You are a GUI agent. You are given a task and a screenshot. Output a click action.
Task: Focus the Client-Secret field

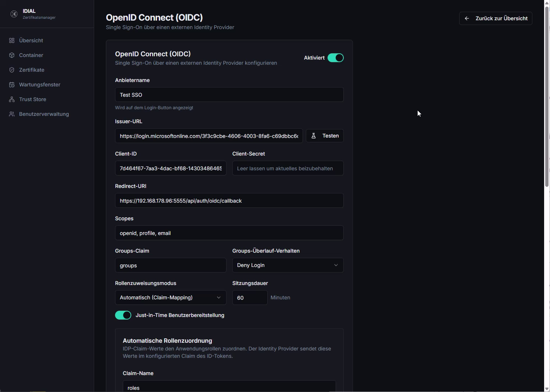(x=288, y=168)
